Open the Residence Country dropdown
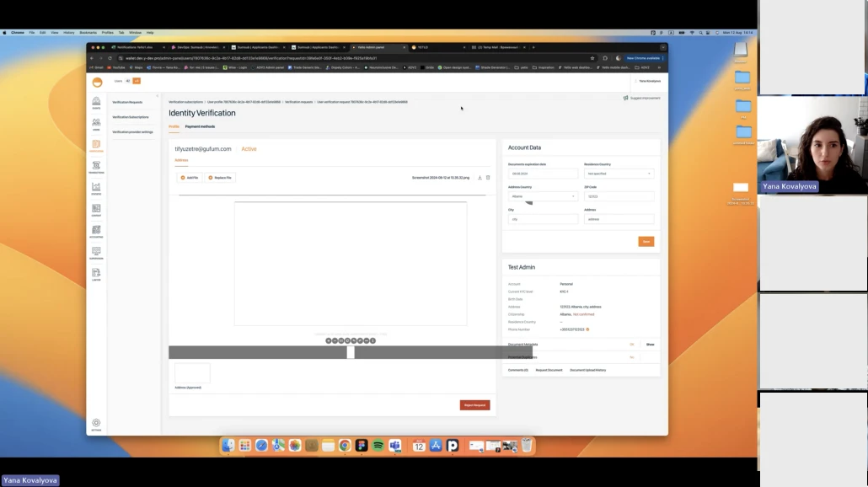This screenshot has height=487, width=868. pyautogui.click(x=619, y=174)
